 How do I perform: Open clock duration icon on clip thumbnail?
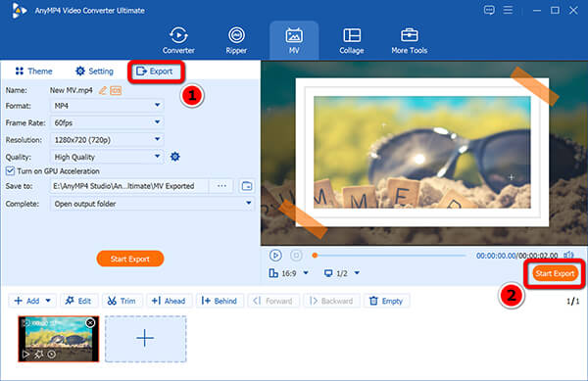(52, 354)
